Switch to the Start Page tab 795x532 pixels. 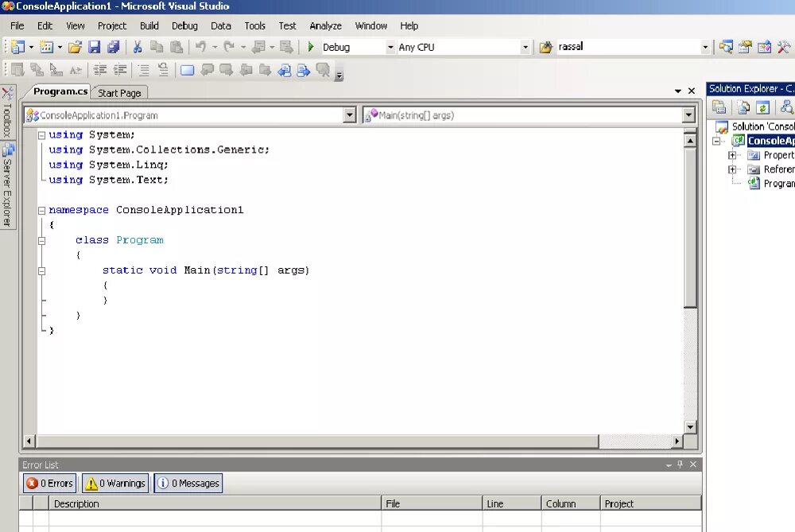coord(119,93)
